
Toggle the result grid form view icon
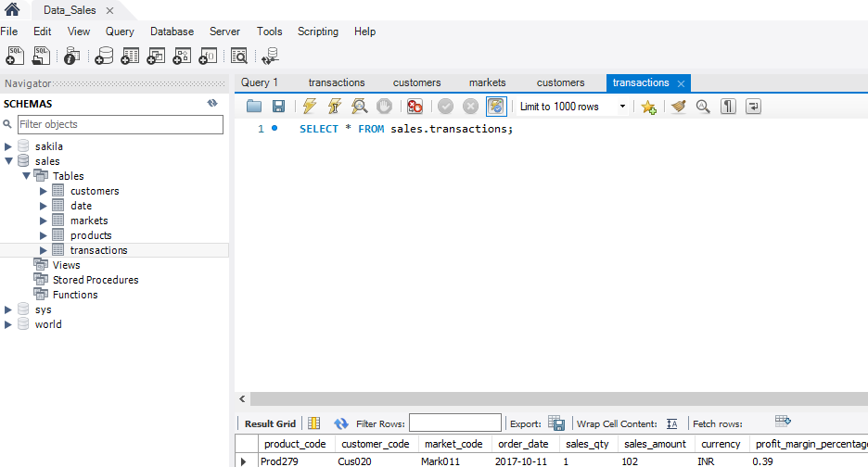pyautogui.click(x=313, y=423)
